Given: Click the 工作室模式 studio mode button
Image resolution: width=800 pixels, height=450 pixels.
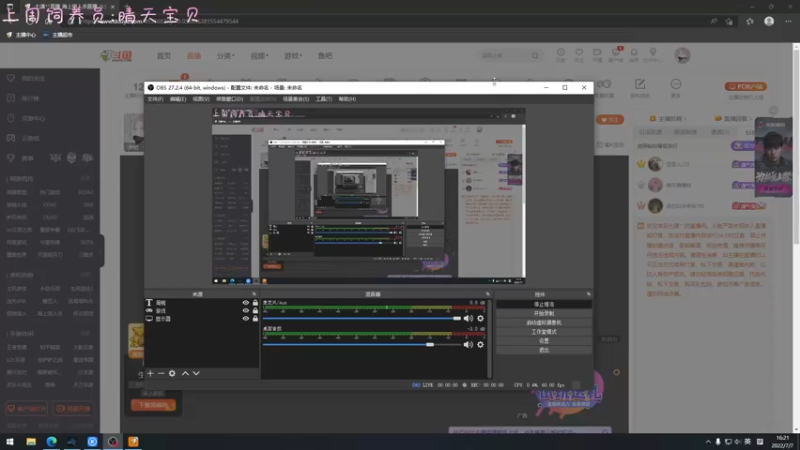Looking at the screenshot, I should tap(544, 332).
